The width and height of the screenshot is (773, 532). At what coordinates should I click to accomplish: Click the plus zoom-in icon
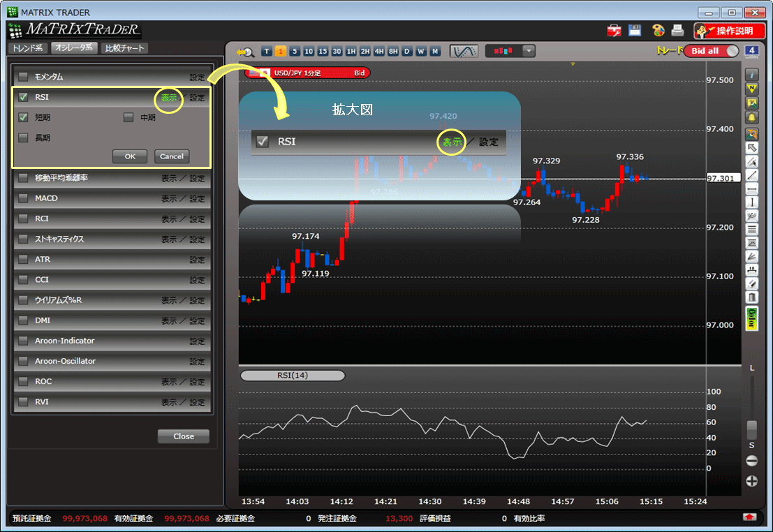click(x=752, y=481)
